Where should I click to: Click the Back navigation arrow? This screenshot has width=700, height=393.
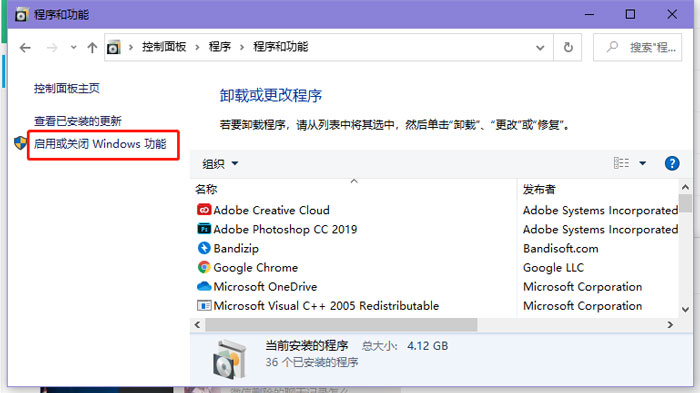point(25,47)
